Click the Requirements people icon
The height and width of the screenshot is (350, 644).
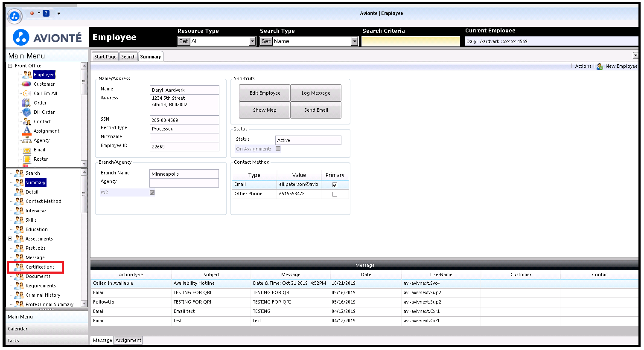[x=19, y=286]
